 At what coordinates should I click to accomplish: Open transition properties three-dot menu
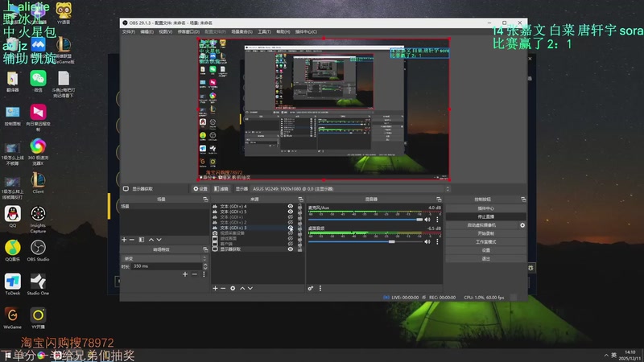(x=204, y=274)
